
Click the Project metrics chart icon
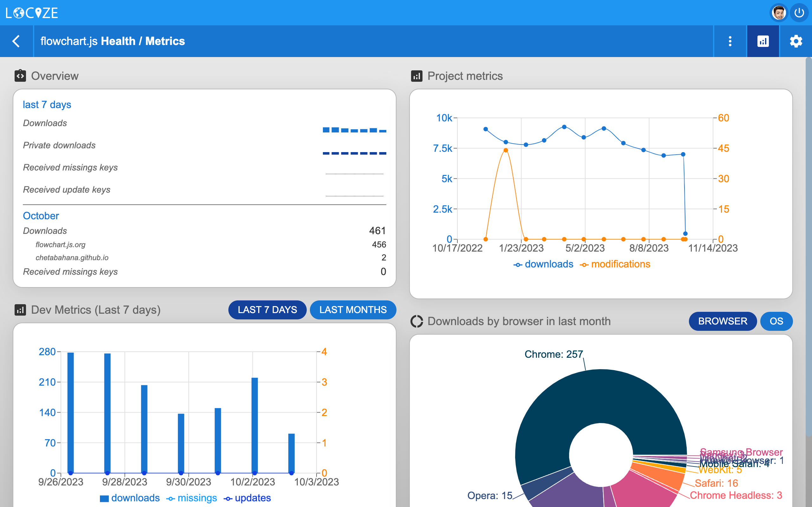(417, 76)
